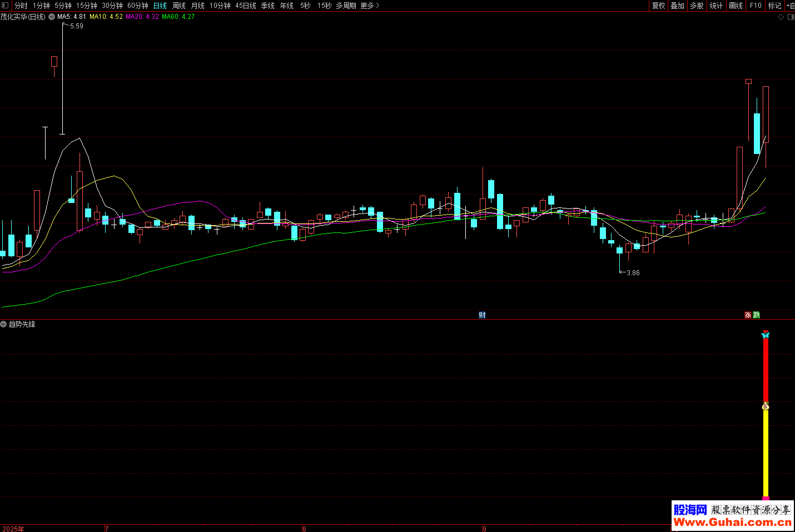Click the money bag signal icon
Screen dimensions: 795x532
pyautogui.click(x=766, y=406)
